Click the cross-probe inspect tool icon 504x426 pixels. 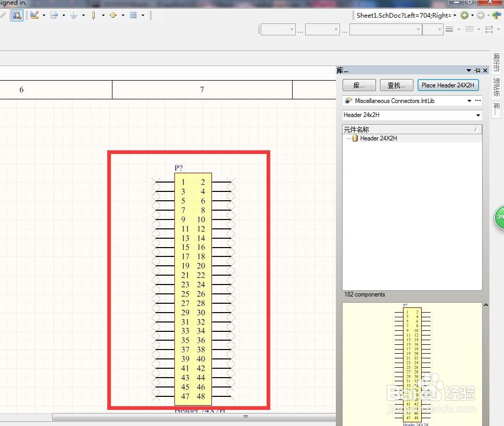click(17, 15)
